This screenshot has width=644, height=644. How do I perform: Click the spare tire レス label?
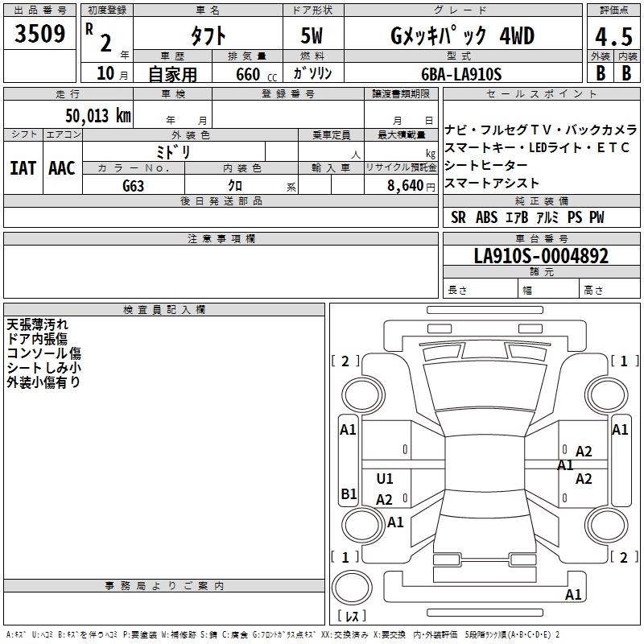tap(352, 615)
